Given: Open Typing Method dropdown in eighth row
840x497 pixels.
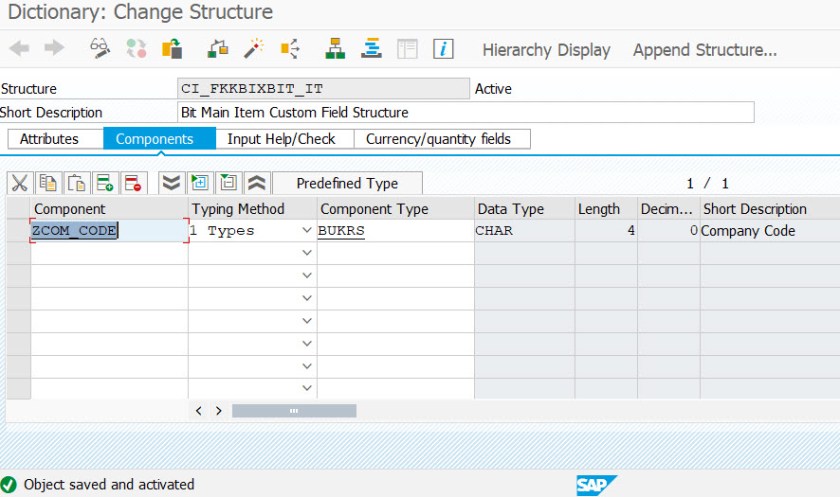Looking at the screenshot, I should [x=307, y=388].
